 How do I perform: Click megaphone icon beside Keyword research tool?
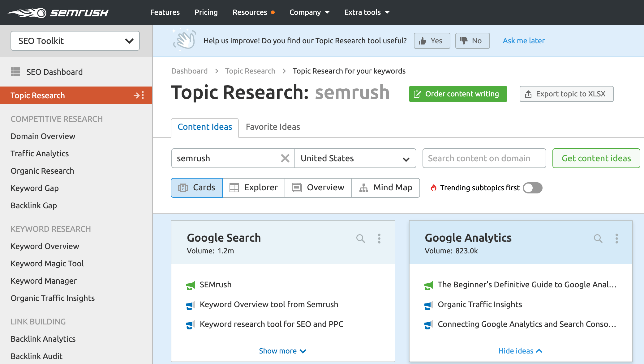(191, 325)
